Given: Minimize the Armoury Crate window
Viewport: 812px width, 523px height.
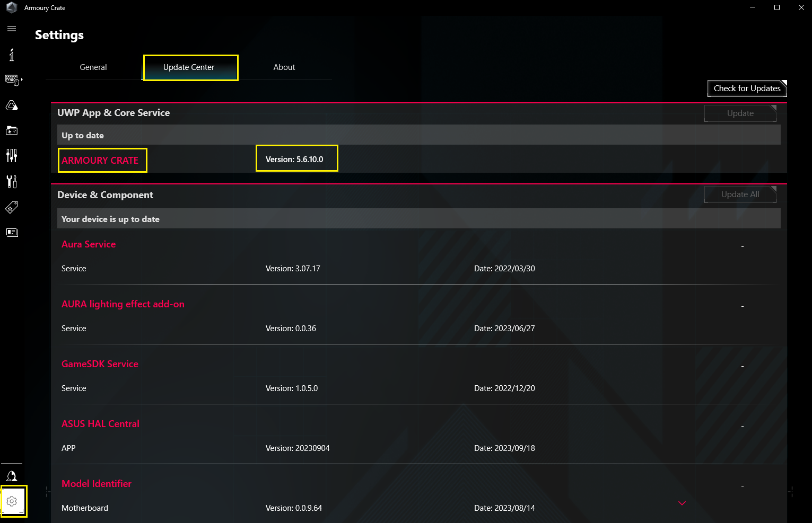Looking at the screenshot, I should point(753,7).
